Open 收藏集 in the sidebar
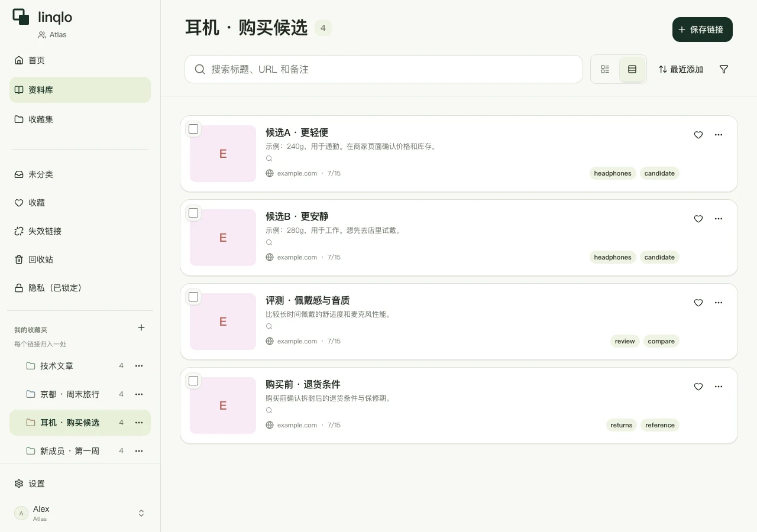The height and width of the screenshot is (532, 757). 80,119
